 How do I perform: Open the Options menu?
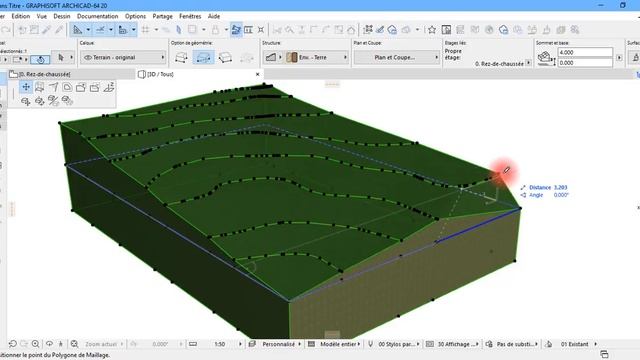click(136, 16)
